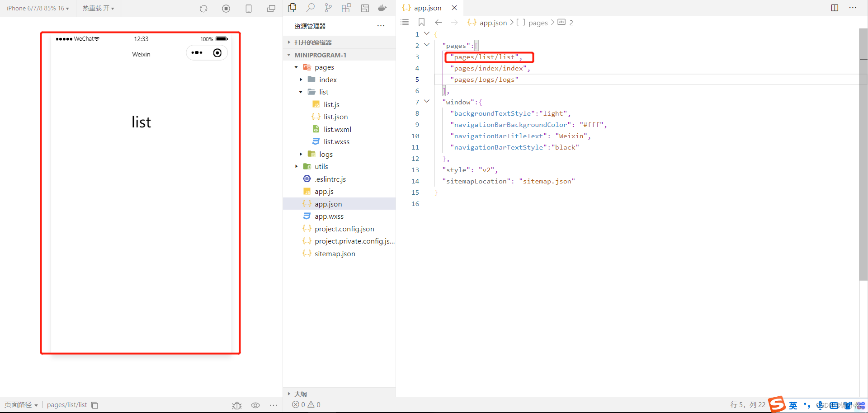Click the Sogou input method S icon
Viewport: 868px width, 413px height.
(777, 404)
